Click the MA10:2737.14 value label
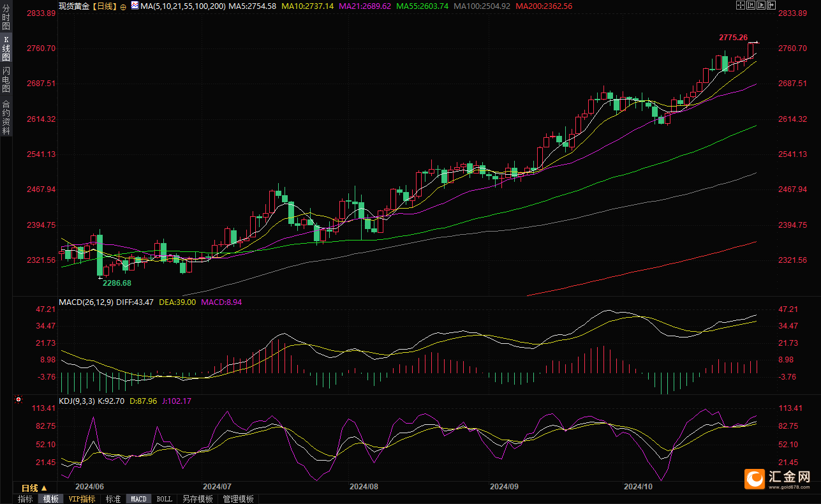Viewport: 821px width, 504px height. [307, 6]
